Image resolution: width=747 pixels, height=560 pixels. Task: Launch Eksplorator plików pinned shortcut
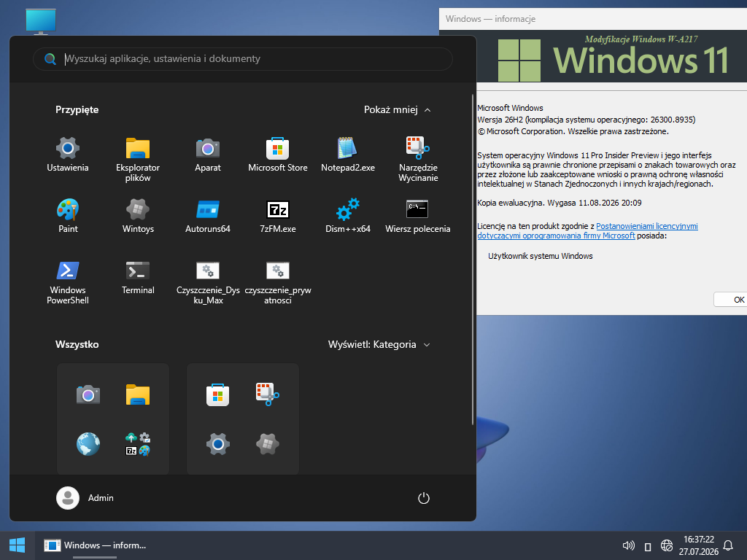click(138, 160)
